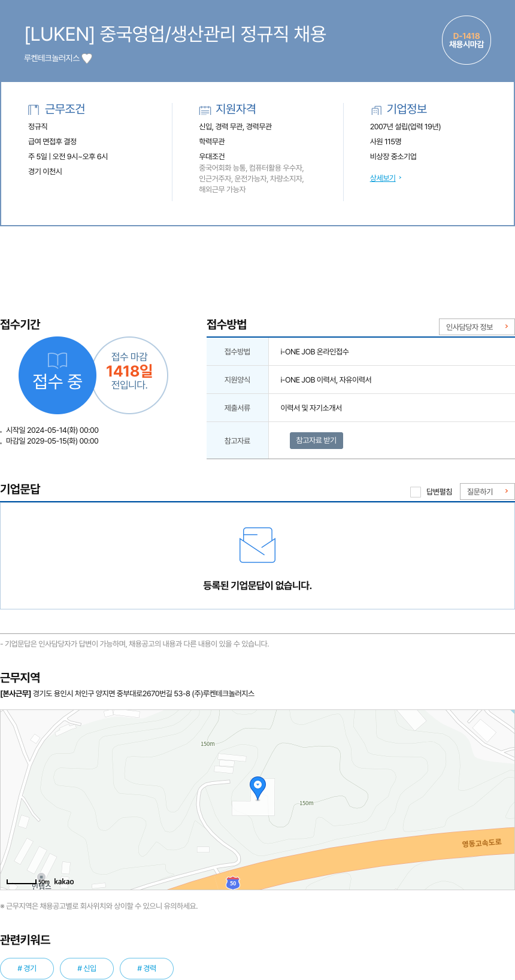Click text '주 5일 | 오전 9시~오후 6시'
The height and width of the screenshot is (980, 515).
click(x=68, y=157)
